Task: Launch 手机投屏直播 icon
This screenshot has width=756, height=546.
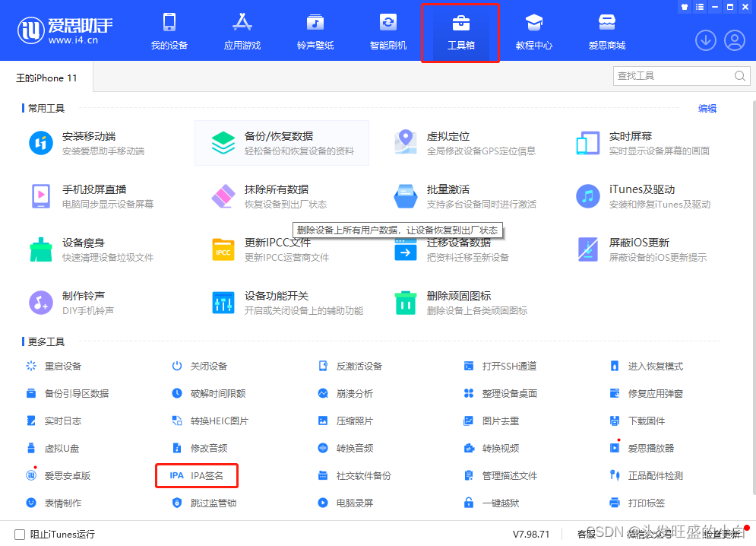Action: click(41, 196)
